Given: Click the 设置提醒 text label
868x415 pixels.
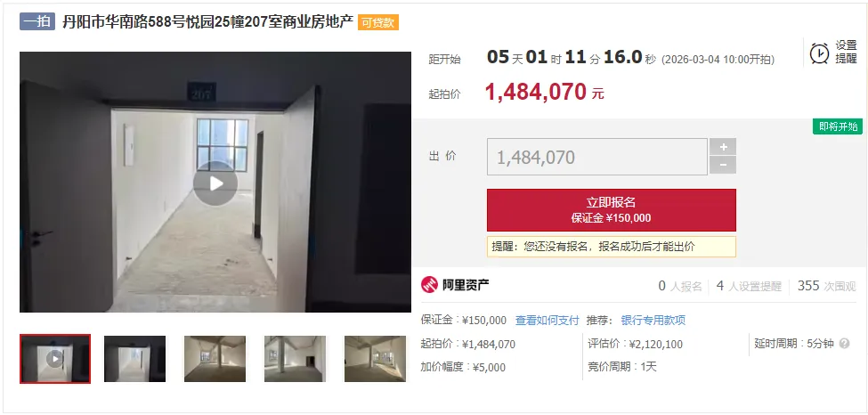Looking at the screenshot, I should coord(846,53).
